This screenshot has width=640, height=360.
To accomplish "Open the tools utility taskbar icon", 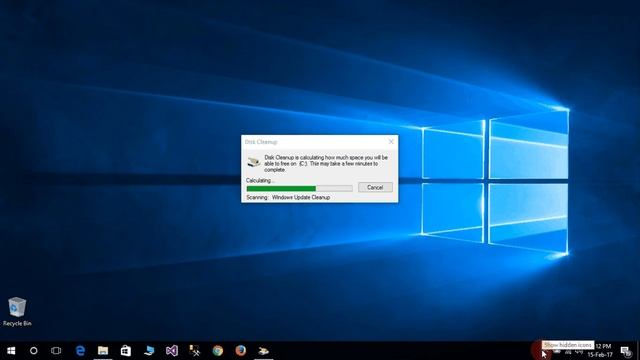I will point(195,351).
